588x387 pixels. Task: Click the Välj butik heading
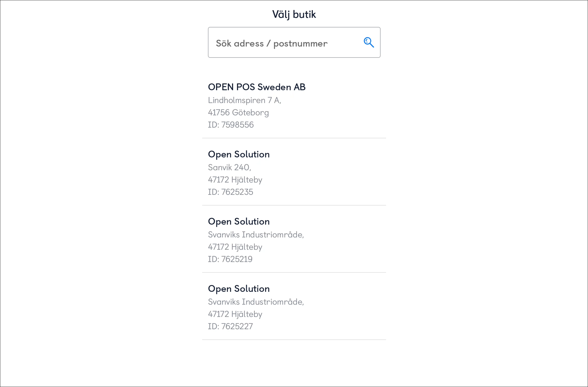[x=294, y=14]
